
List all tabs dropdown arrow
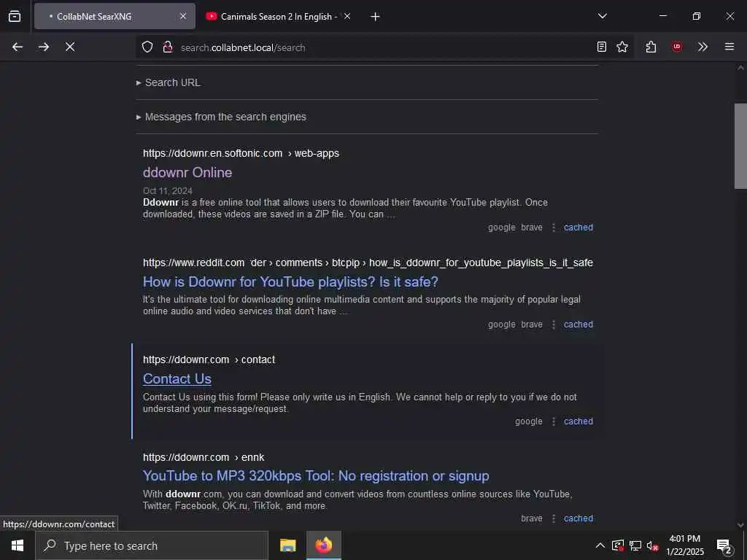pyautogui.click(x=603, y=16)
